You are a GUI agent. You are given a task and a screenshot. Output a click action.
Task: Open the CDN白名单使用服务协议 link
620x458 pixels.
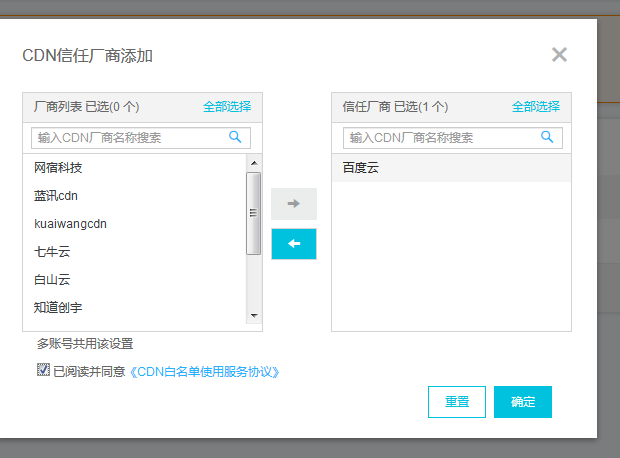(x=205, y=372)
